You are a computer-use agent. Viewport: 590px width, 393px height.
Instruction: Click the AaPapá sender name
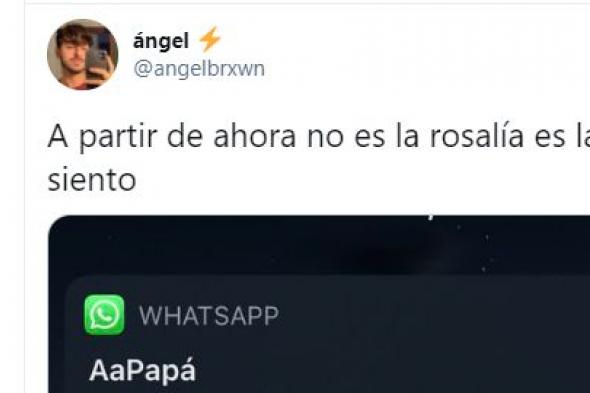pyautogui.click(x=143, y=371)
